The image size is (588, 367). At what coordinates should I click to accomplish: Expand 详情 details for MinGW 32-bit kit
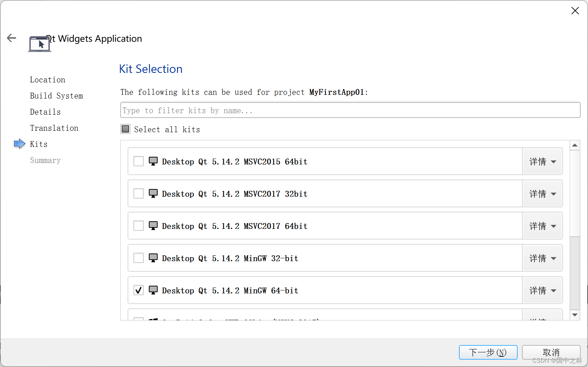[543, 258]
